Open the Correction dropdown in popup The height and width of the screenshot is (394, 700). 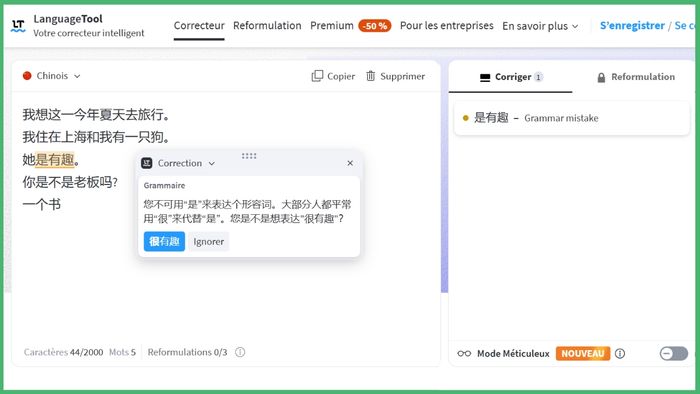[186, 163]
